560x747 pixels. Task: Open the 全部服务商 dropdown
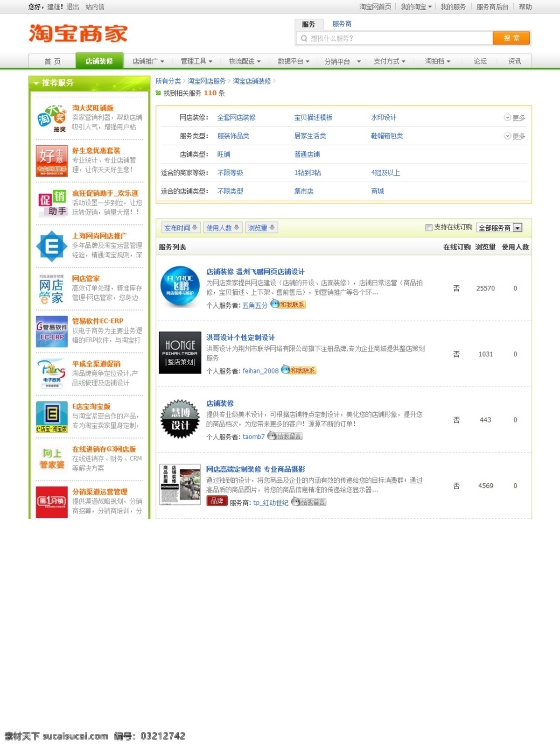tap(499, 228)
